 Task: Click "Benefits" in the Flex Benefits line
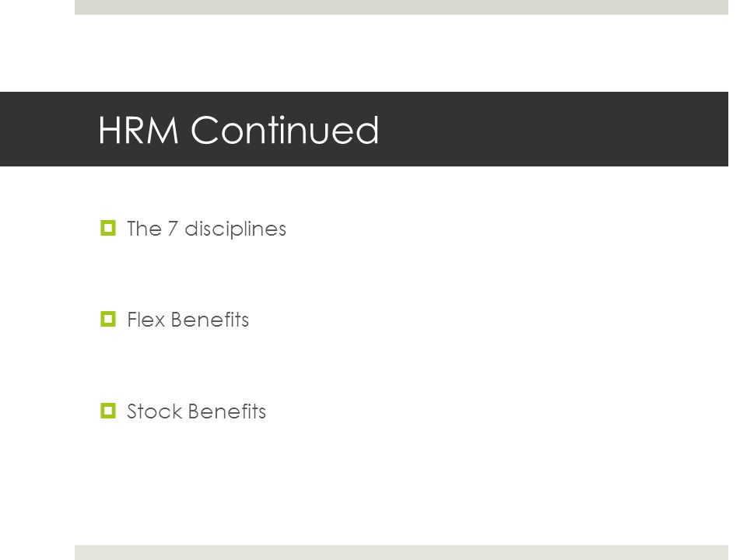click(209, 320)
